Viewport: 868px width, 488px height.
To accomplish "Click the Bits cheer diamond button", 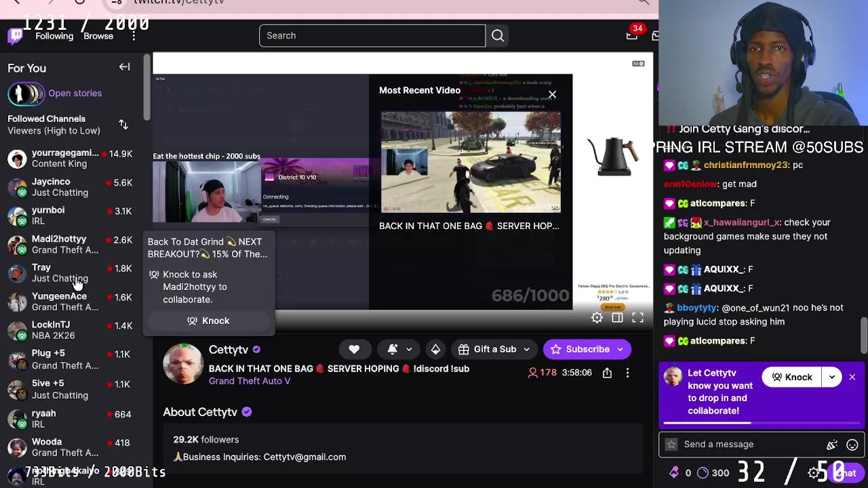I will click(435, 349).
